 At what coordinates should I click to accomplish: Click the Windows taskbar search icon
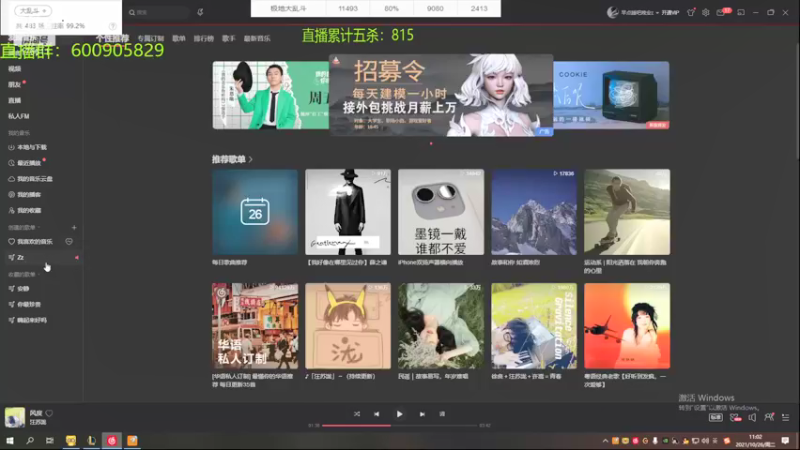pos(30,440)
